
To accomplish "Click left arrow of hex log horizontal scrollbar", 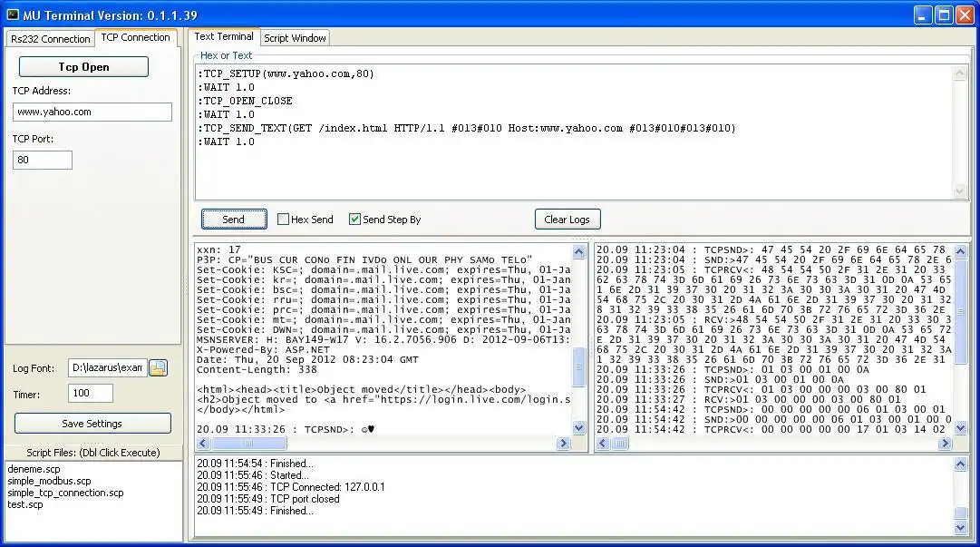I will pyautogui.click(x=603, y=444).
